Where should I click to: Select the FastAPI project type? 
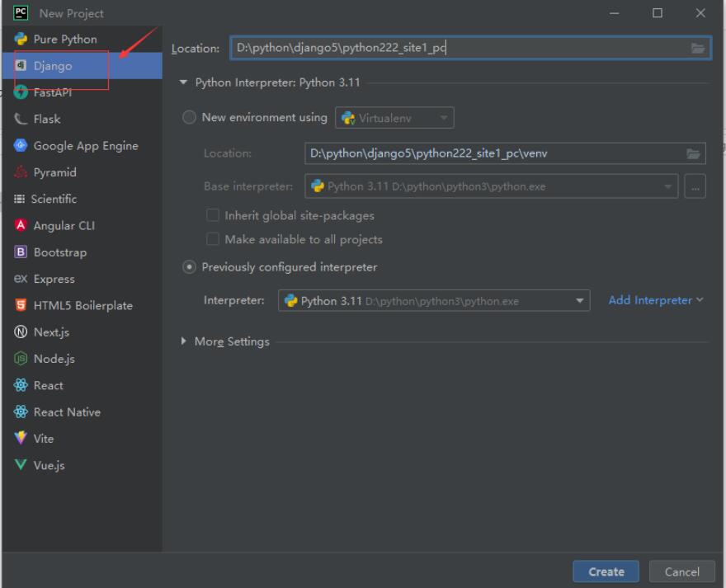coord(52,92)
